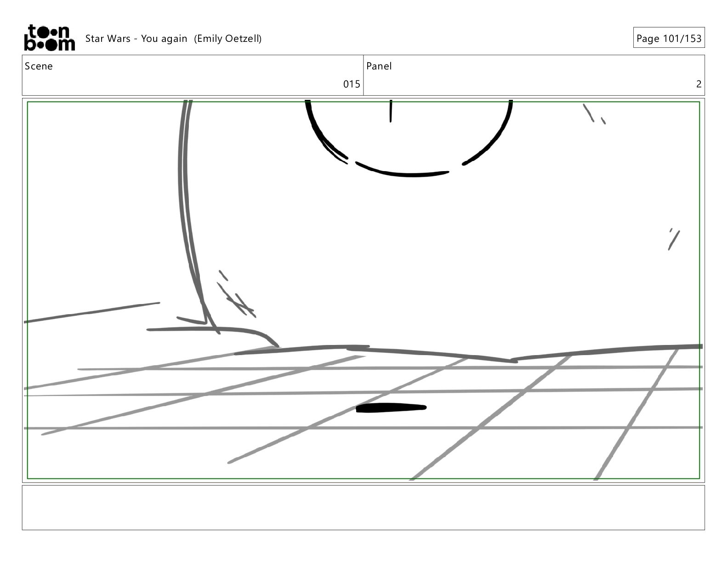Click the "Panel" label

coord(379,66)
